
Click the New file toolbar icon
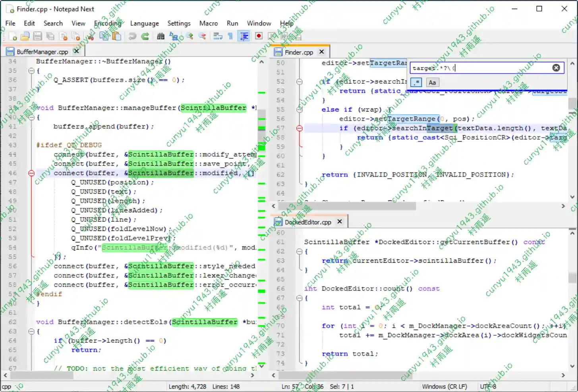(12, 36)
